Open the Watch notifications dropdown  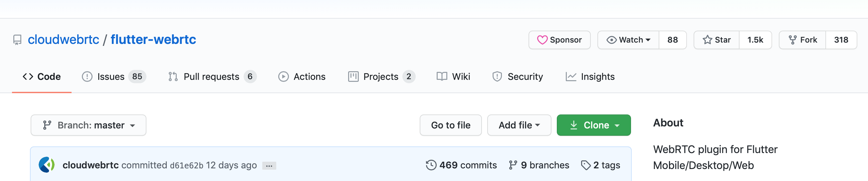(x=628, y=40)
